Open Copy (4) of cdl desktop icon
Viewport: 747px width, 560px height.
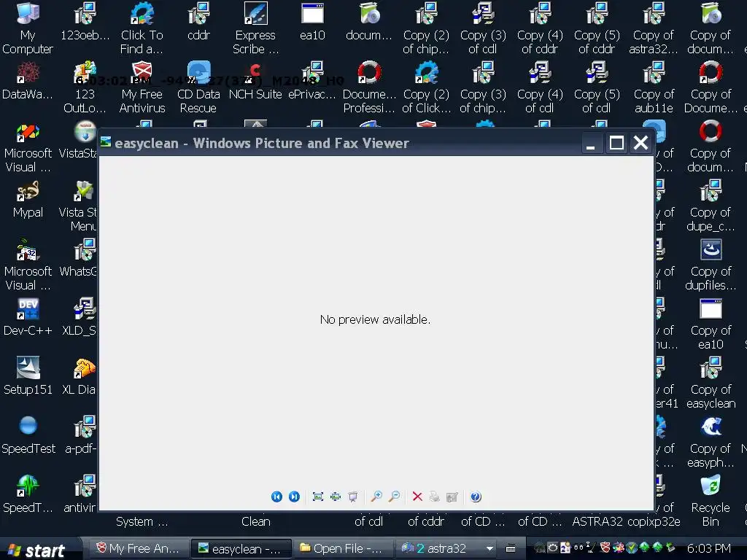(x=540, y=87)
